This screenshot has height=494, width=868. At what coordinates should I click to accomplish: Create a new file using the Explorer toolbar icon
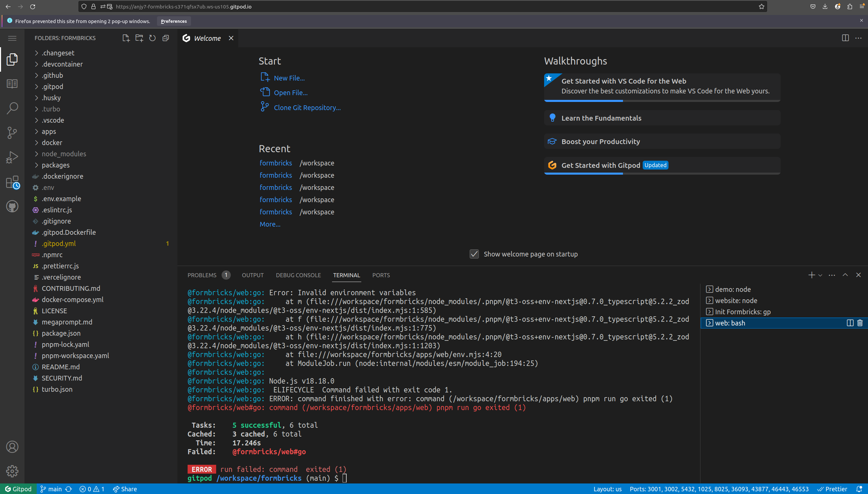126,38
